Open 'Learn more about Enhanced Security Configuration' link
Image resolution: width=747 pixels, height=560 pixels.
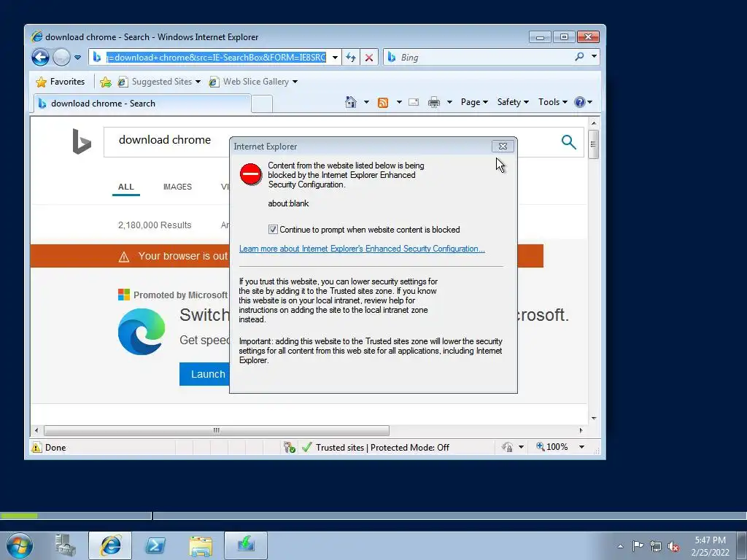(x=362, y=249)
